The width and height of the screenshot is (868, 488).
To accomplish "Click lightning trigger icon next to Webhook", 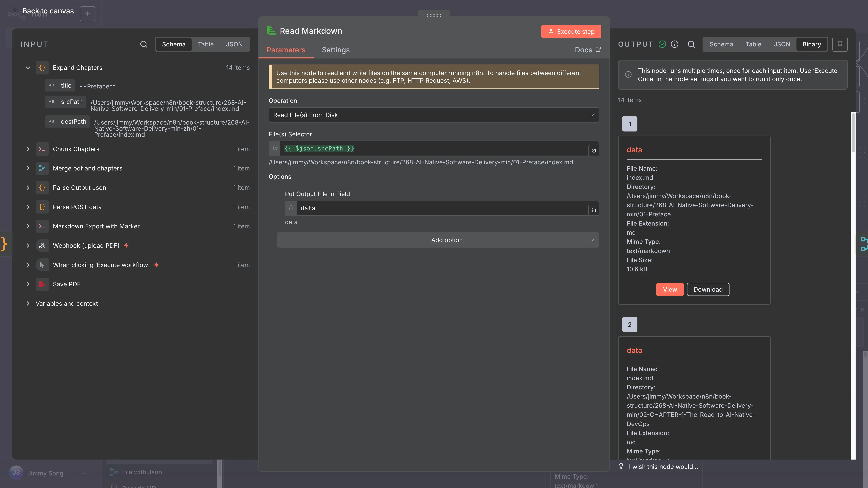I will pos(126,246).
